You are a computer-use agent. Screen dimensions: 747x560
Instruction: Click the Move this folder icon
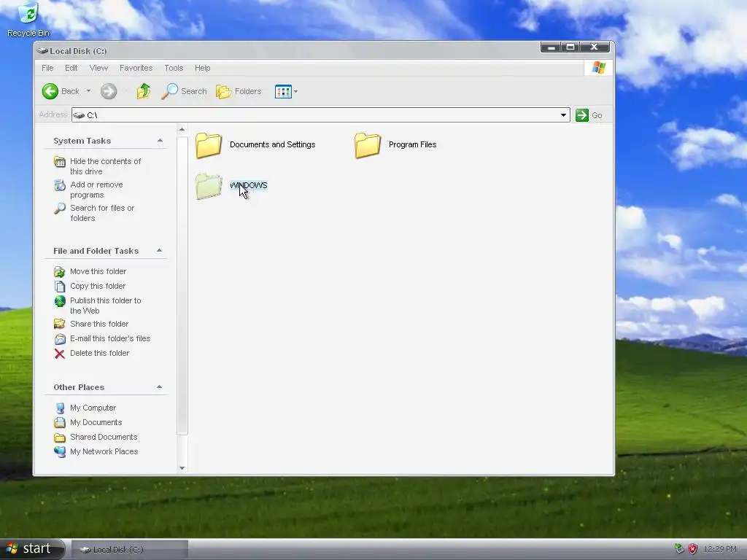tap(60, 271)
